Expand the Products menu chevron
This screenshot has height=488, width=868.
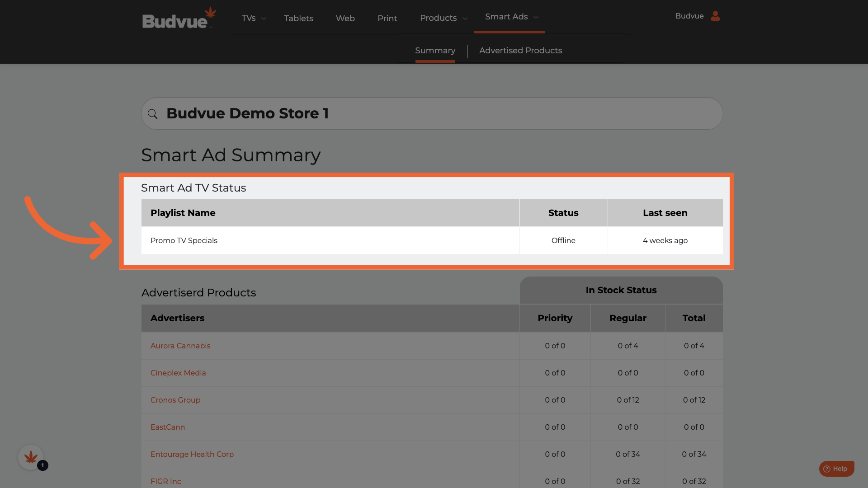465,19
